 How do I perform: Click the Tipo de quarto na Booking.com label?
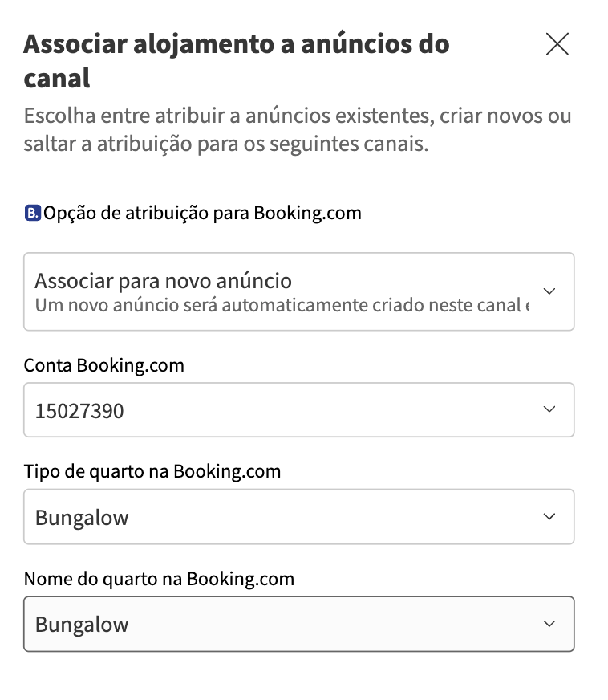click(x=152, y=471)
